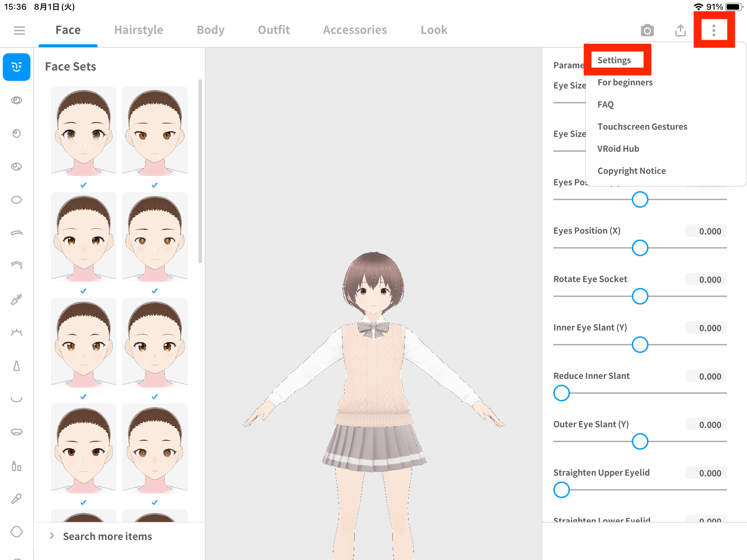This screenshot has height=560, width=747.
Task: Select the second-row right face set thumbnail
Action: [155, 237]
